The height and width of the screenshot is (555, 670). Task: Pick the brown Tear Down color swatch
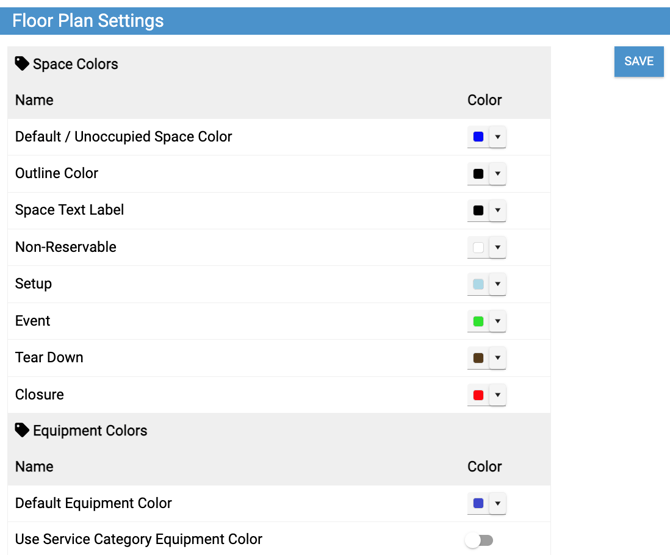[478, 358]
